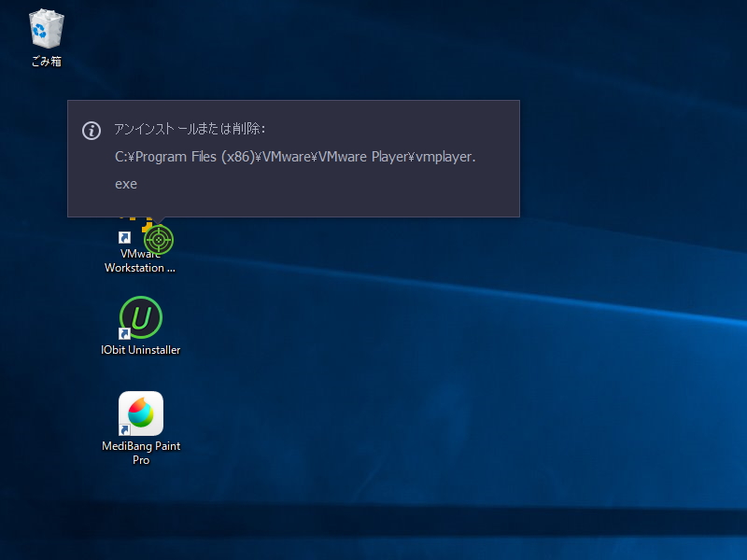
Task: Click the MediBang Paint Pro label text
Action: click(x=141, y=452)
